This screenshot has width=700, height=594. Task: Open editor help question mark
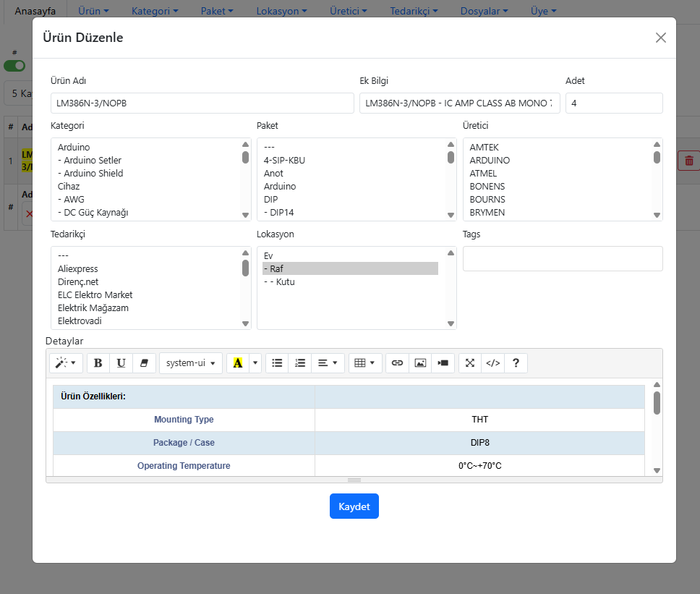(516, 363)
